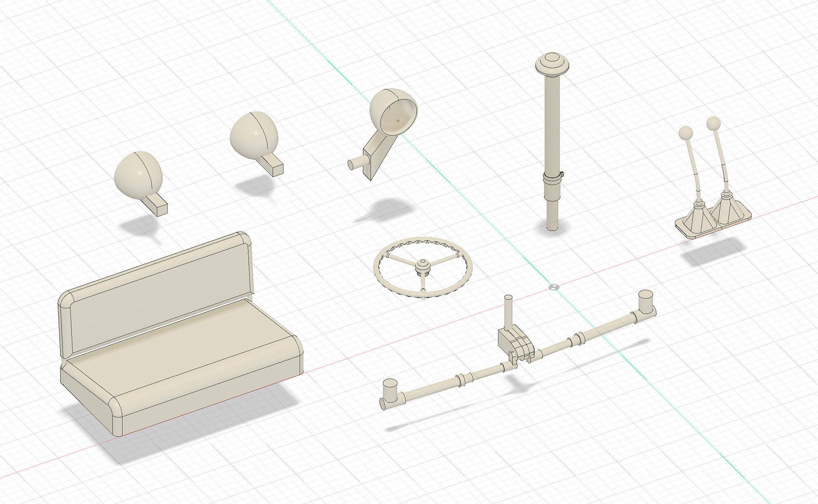Select the left end cylinder of linkage rod
The width and height of the screenshot is (818, 504).
coord(389,389)
